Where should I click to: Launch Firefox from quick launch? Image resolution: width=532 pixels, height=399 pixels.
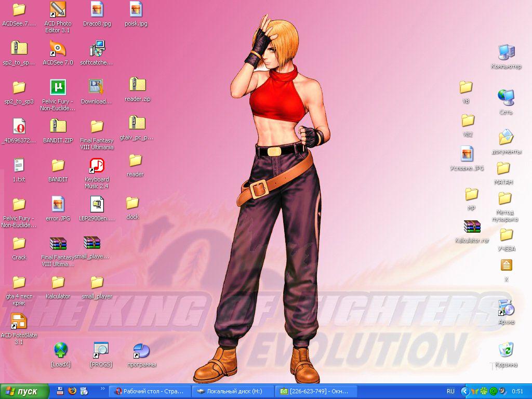pos(72,391)
